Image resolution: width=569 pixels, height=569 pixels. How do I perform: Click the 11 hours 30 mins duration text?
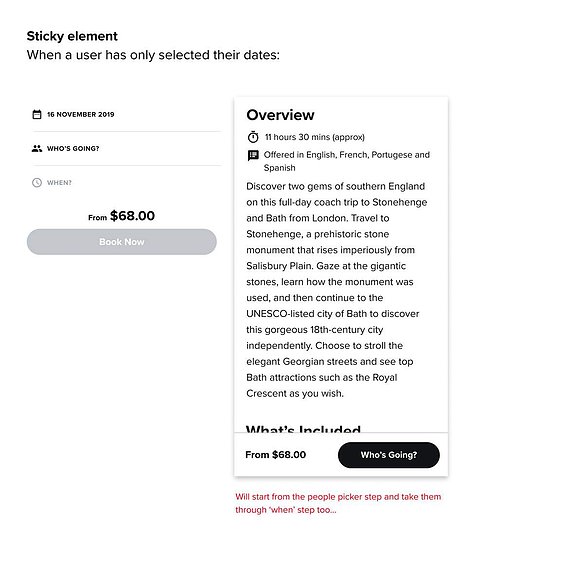click(315, 137)
